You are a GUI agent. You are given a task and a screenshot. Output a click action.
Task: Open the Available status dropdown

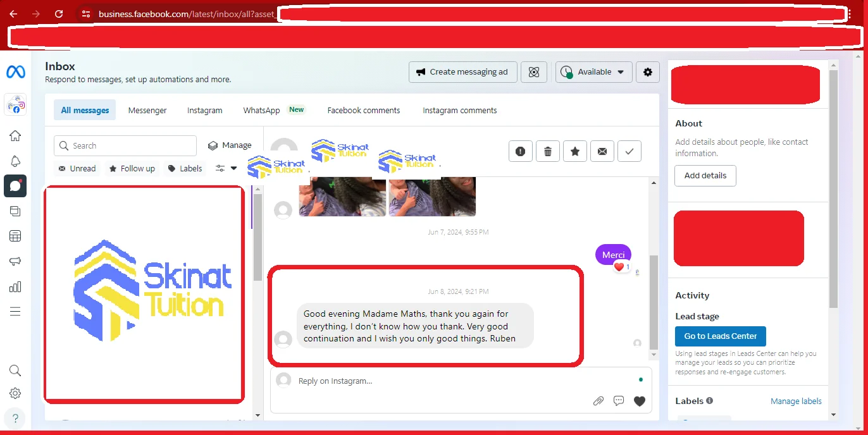coord(594,72)
